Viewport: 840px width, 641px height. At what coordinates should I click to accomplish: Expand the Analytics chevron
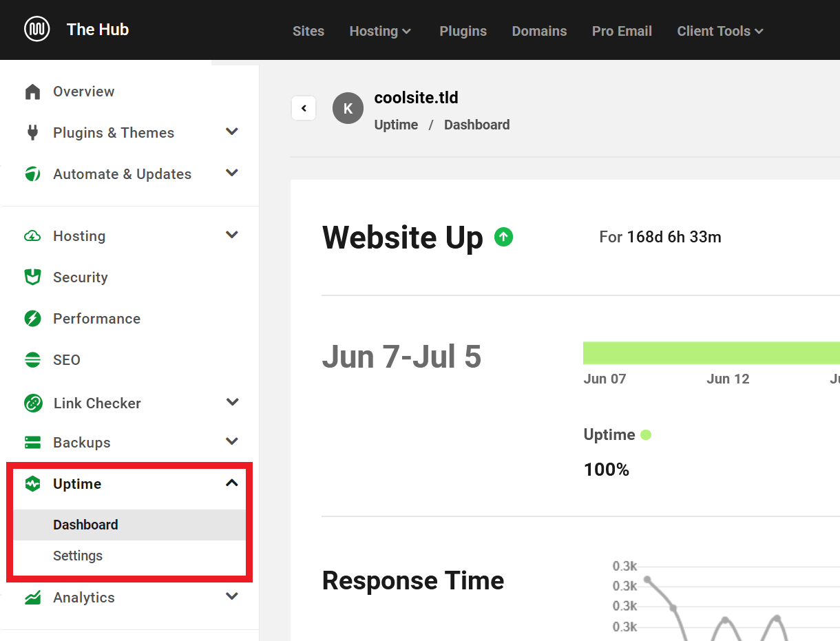[x=232, y=596]
